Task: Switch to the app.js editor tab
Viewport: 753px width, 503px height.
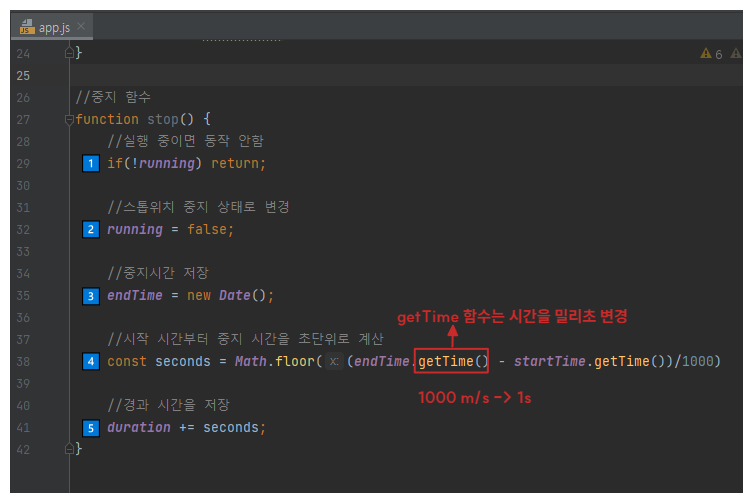Action: (x=52, y=27)
